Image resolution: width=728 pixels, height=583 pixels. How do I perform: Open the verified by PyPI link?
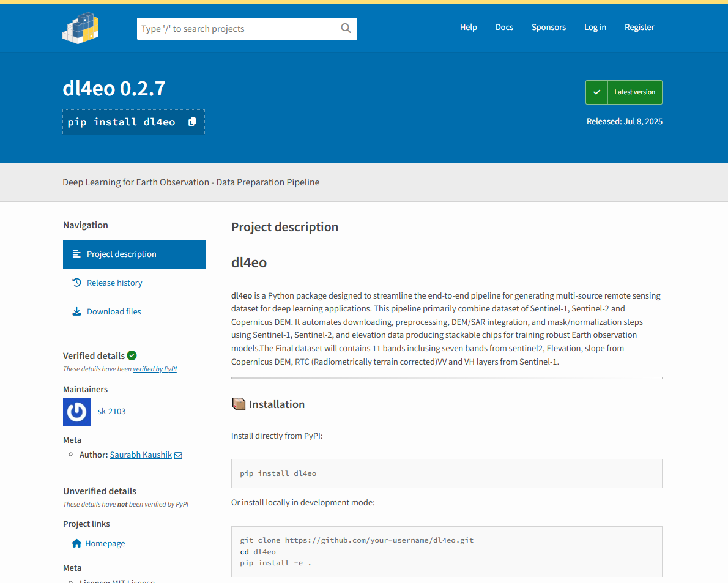coord(155,368)
